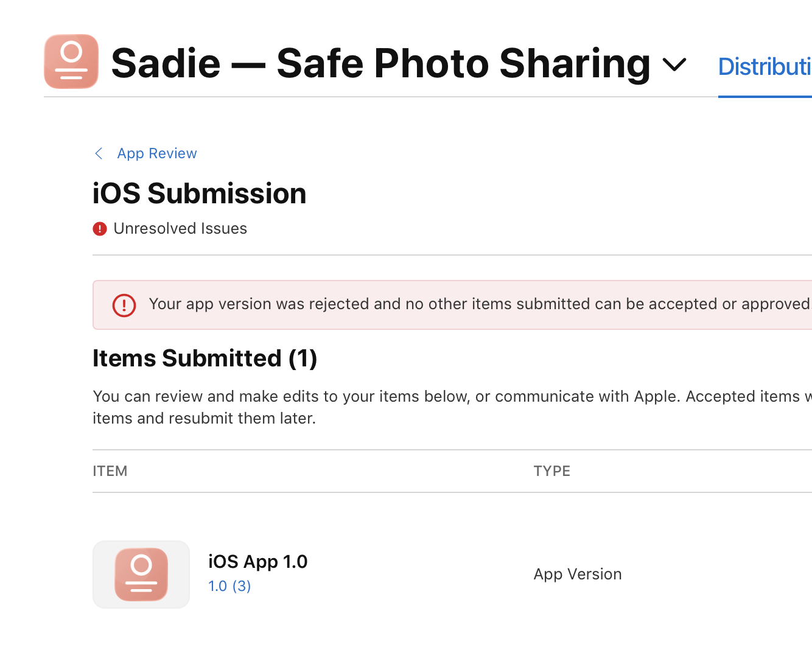Viewport: 812px width, 650px height.
Task: Click the TYPE column header
Action: [x=552, y=471]
